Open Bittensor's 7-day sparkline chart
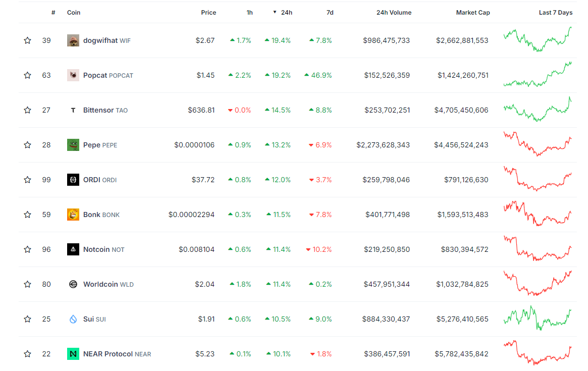 point(538,109)
